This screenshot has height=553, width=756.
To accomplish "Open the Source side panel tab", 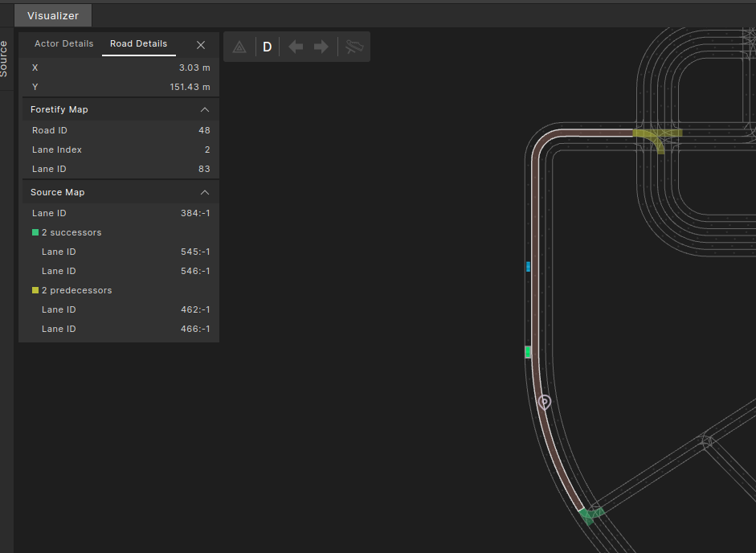I will [4, 59].
